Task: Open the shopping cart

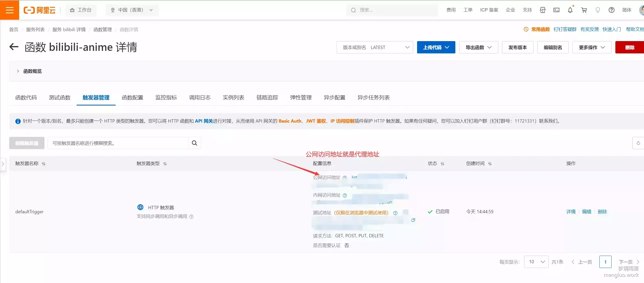Action: pos(584,10)
